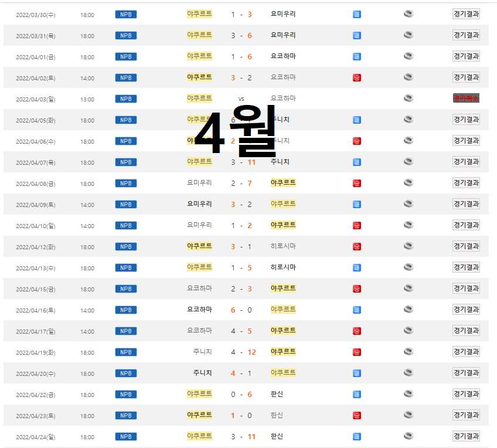Click the blue loss icon for 2022/04/13 game
The image size is (497, 448).
(x=357, y=267)
